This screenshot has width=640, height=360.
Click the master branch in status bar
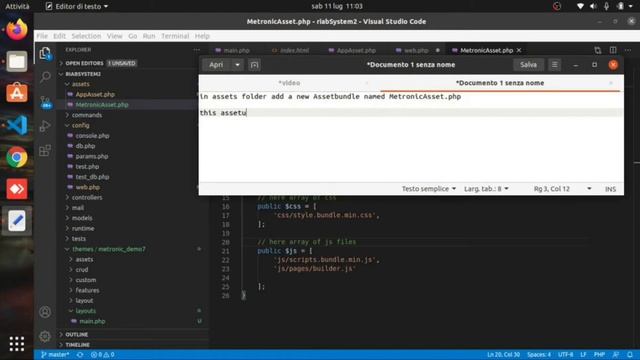55,355
